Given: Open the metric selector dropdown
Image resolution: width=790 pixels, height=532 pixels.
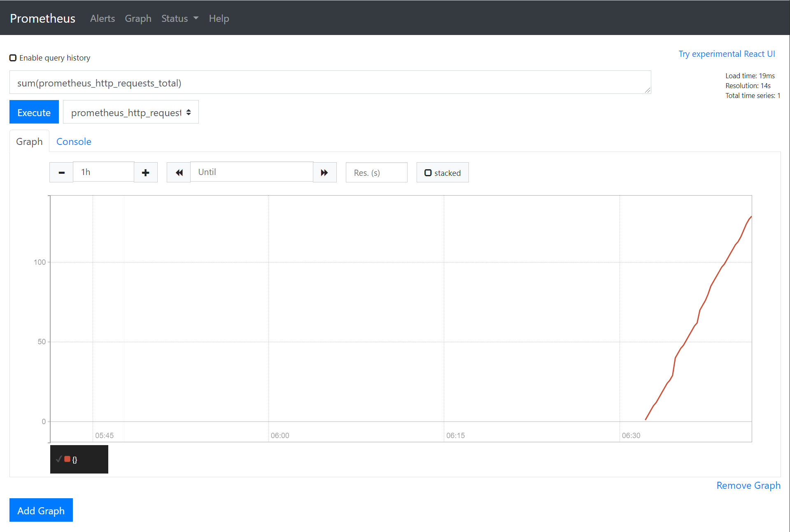Looking at the screenshot, I should click(x=131, y=112).
